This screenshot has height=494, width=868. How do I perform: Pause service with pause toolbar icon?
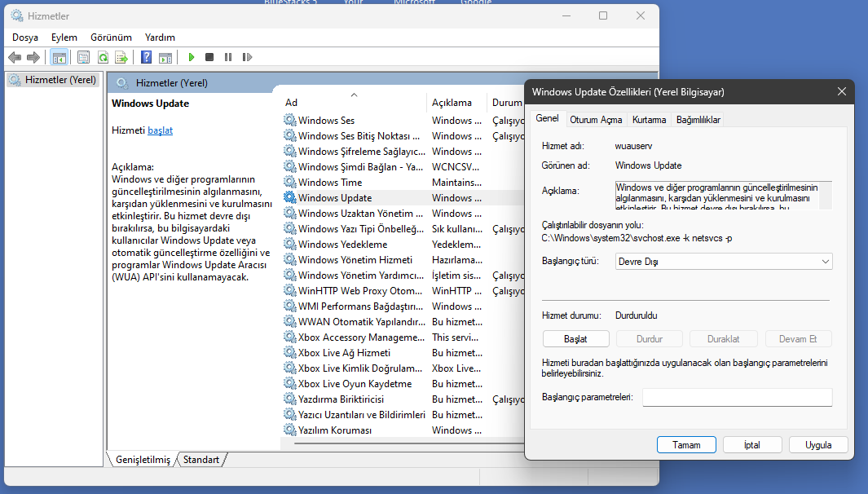[228, 57]
